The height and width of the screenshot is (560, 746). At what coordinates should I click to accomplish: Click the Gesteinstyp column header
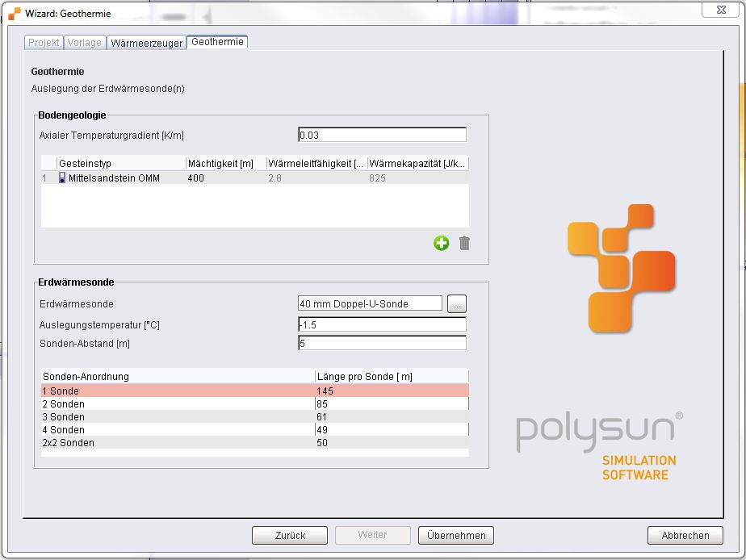click(x=121, y=163)
